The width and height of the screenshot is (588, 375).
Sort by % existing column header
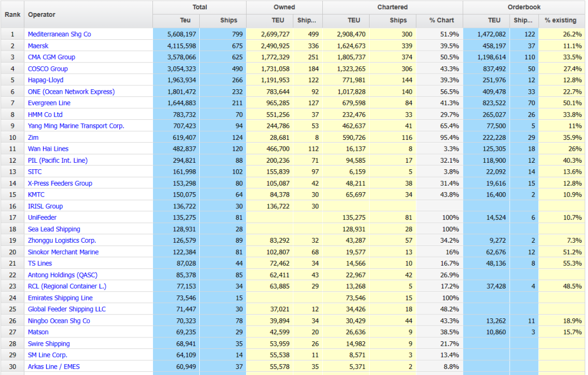pos(562,20)
